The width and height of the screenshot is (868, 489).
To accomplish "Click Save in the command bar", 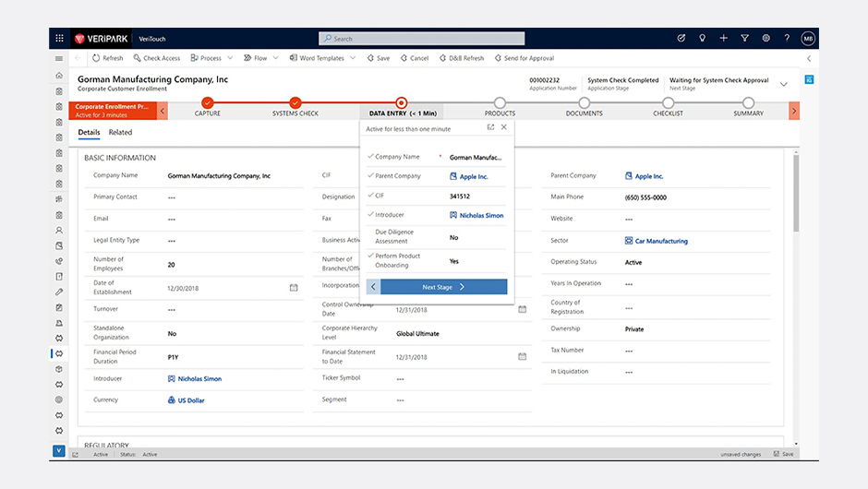I will [378, 58].
